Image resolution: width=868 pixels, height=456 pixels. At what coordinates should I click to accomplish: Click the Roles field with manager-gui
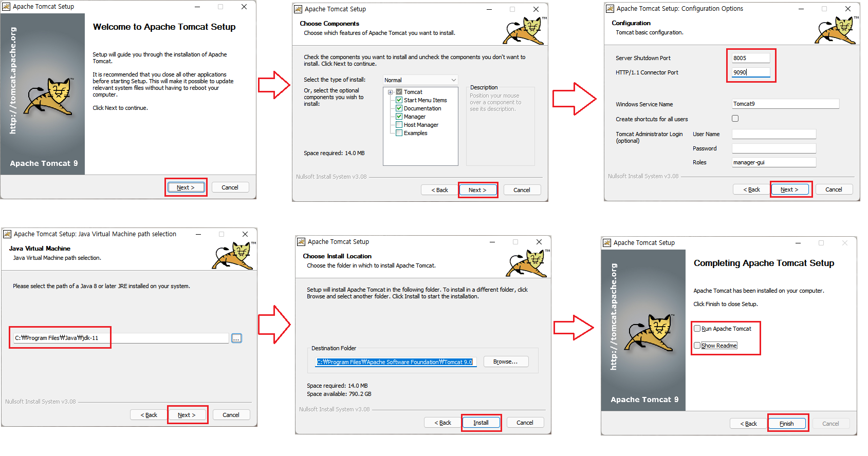(774, 162)
